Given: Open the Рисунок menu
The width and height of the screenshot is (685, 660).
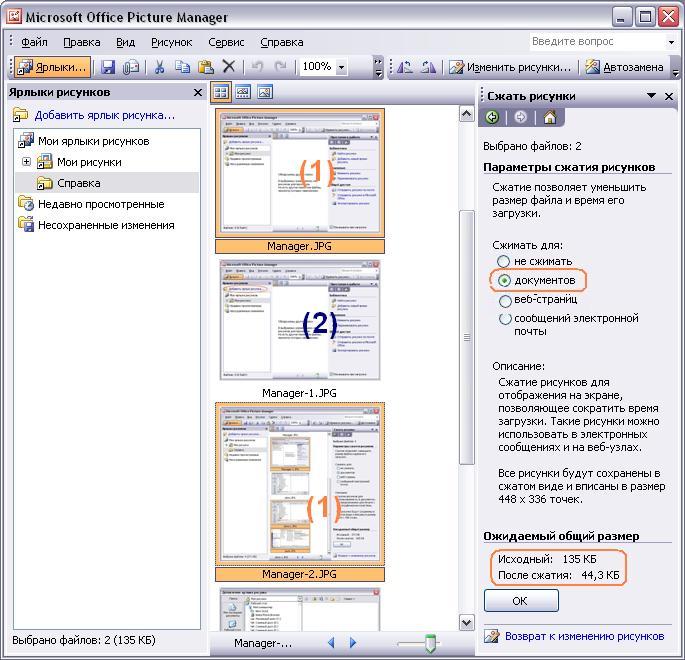Looking at the screenshot, I should 172,42.
